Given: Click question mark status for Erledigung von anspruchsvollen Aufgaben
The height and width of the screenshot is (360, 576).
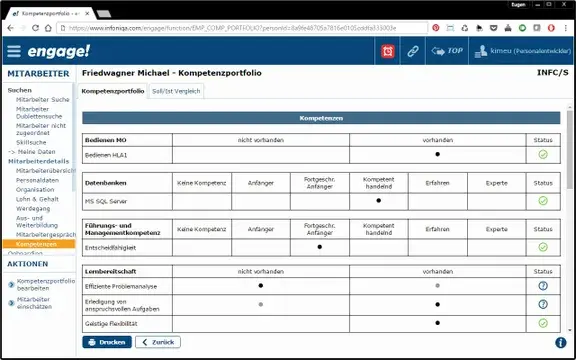Looking at the screenshot, I should (543, 304).
